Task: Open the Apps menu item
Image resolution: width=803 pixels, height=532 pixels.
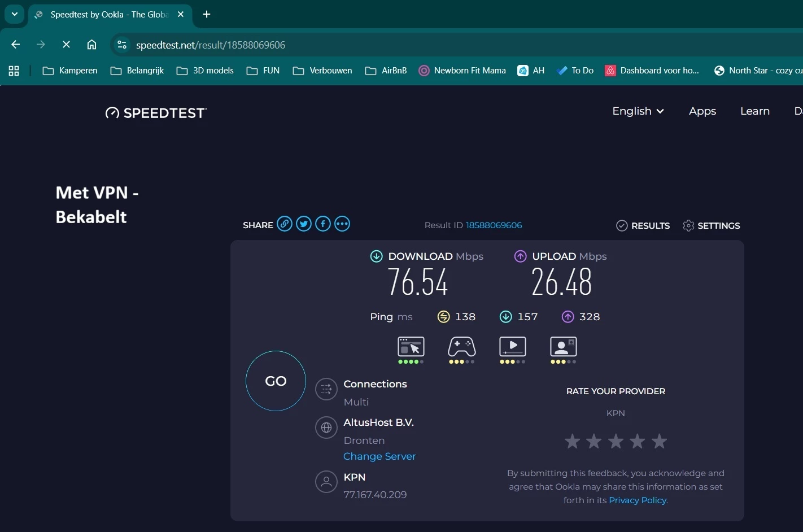Action: 702,111
